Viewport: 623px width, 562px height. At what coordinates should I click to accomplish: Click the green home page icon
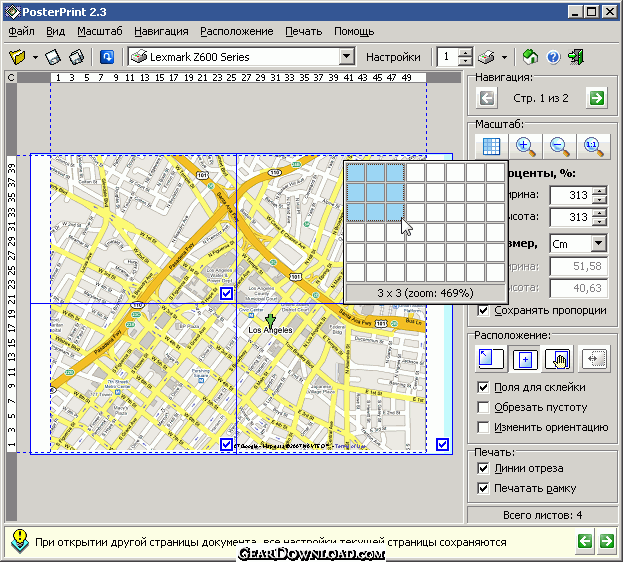[x=530, y=57]
